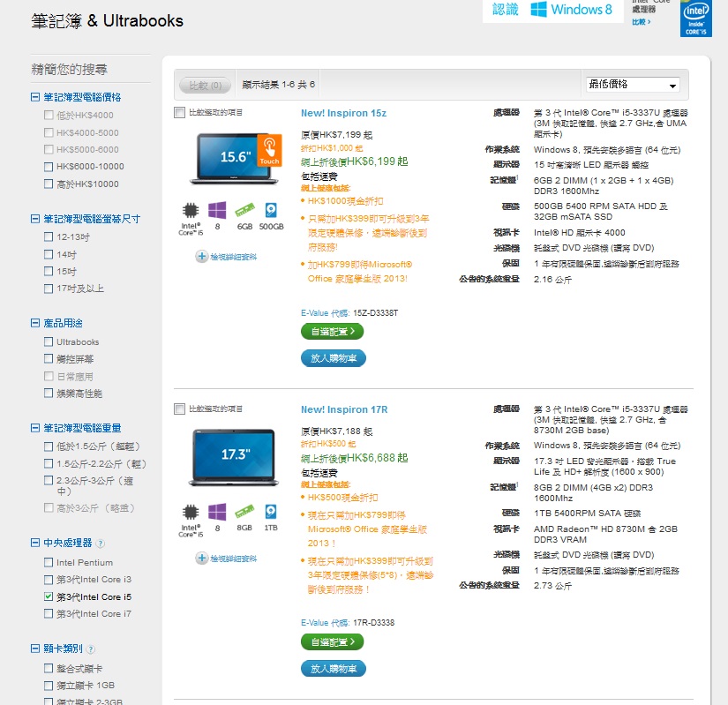The height and width of the screenshot is (705, 728).
Task: Open the New! Inspiron 17R product link
Action: 344,409
